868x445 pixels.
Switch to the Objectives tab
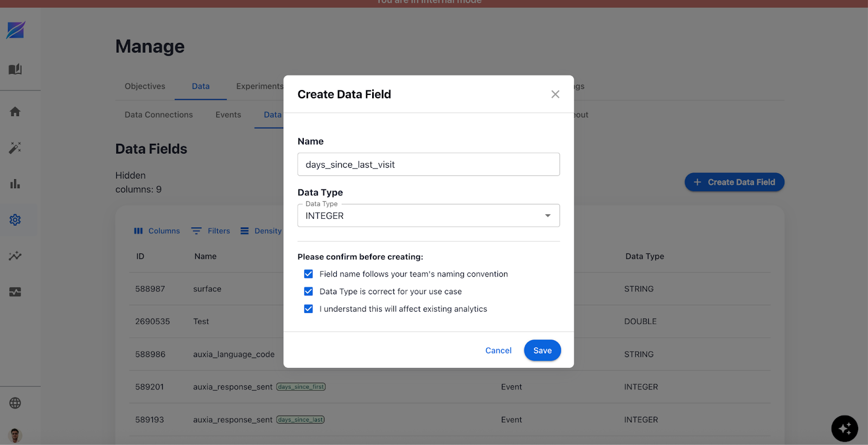(x=145, y=86)
